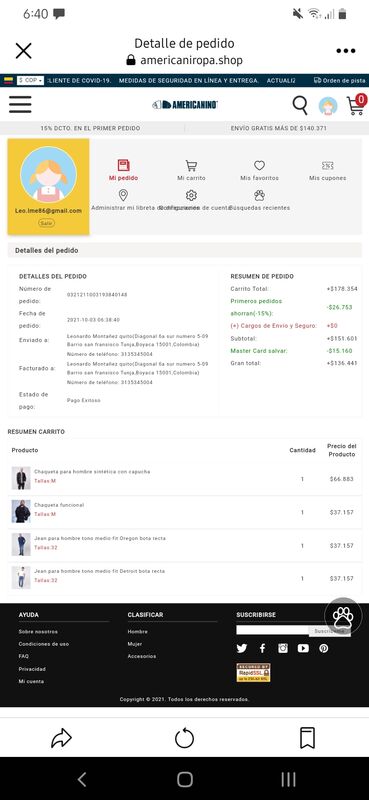Image resolution: width=369 pixels, height=800 pixels.
Task: Click the Salir logout button
Action: [46, 223]
